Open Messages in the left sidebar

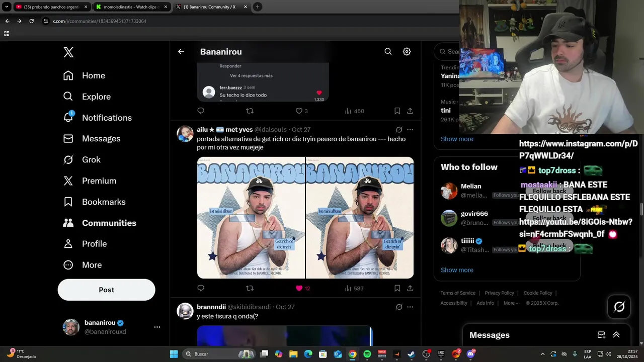[x=92, y=139]
